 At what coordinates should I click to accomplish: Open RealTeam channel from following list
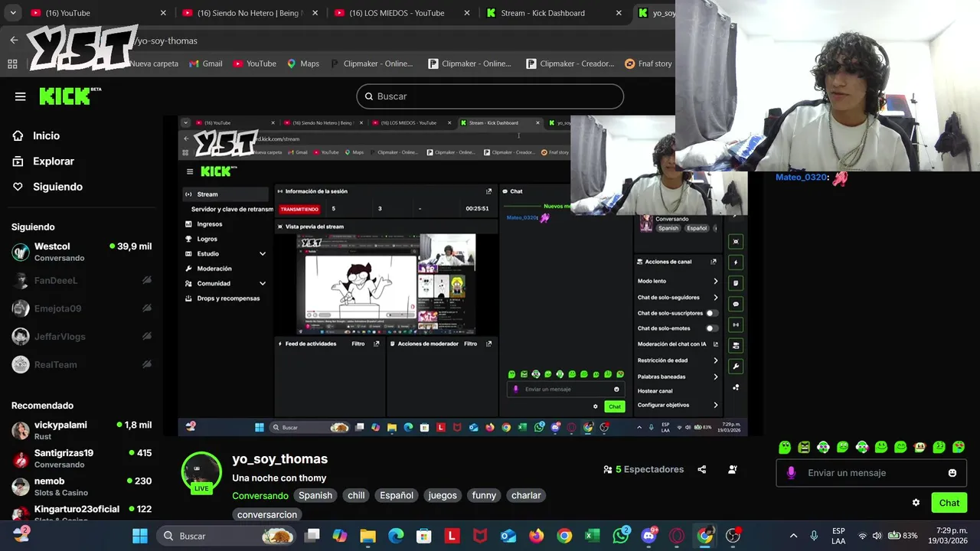(81, 364)
